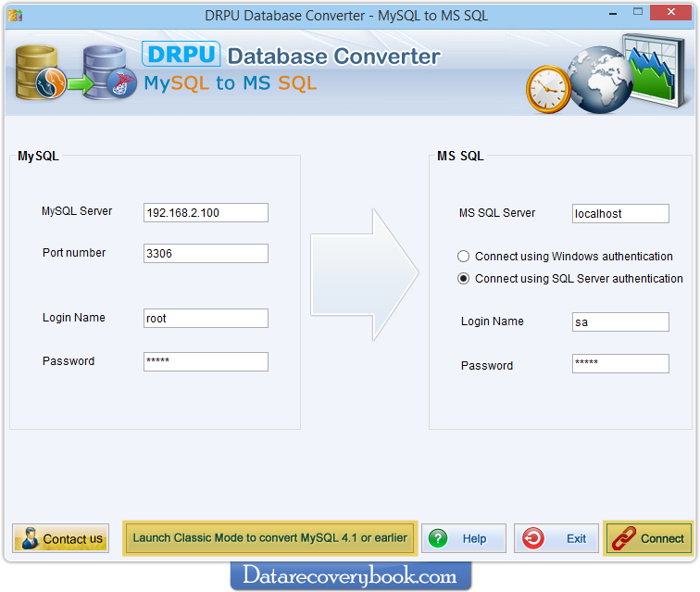Click the gold MySQL database icon in banner
The width and height of the screenshot is (700, 592).
tap(39, 73)
